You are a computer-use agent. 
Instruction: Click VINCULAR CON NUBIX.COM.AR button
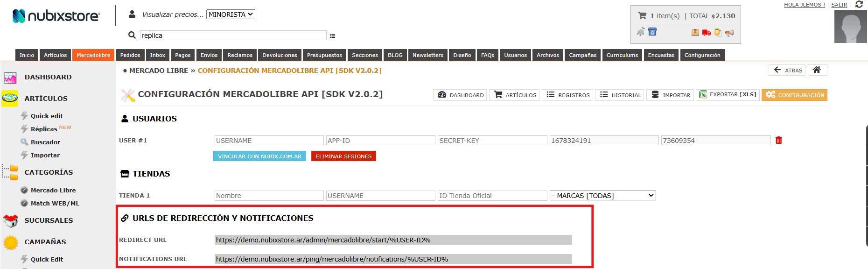(259, 156)
